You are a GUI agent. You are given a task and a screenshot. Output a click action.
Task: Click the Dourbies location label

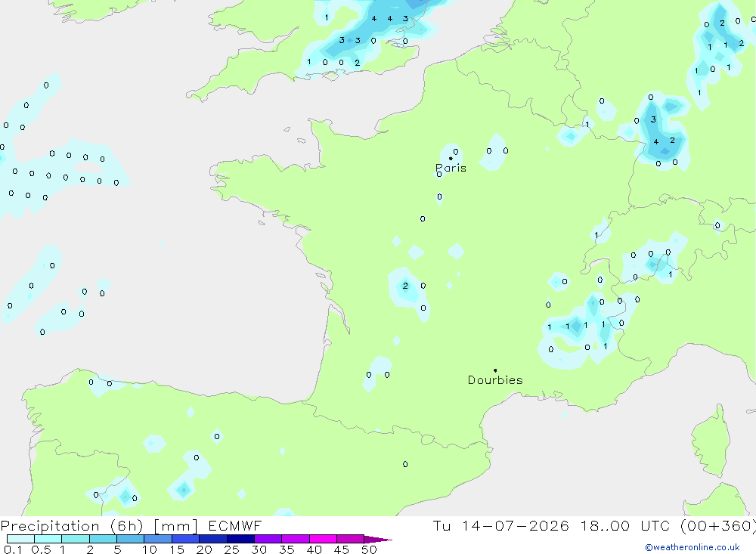[495, 380]
